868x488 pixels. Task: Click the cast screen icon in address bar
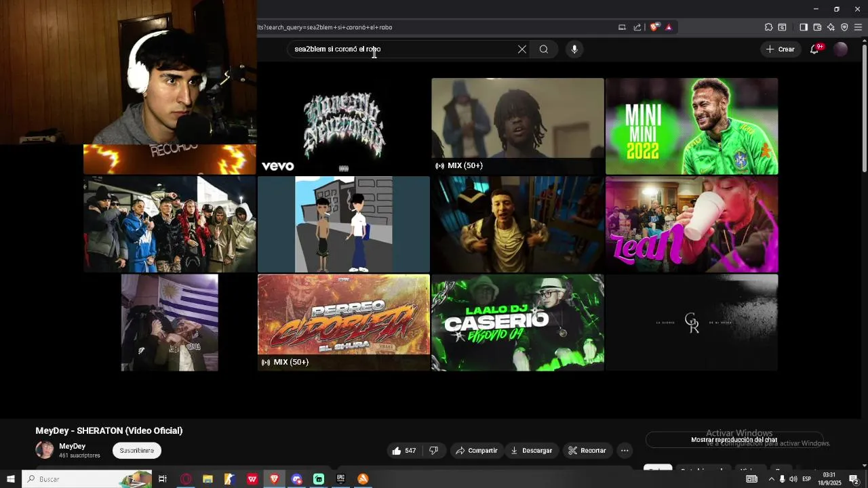tap(622, 27)
